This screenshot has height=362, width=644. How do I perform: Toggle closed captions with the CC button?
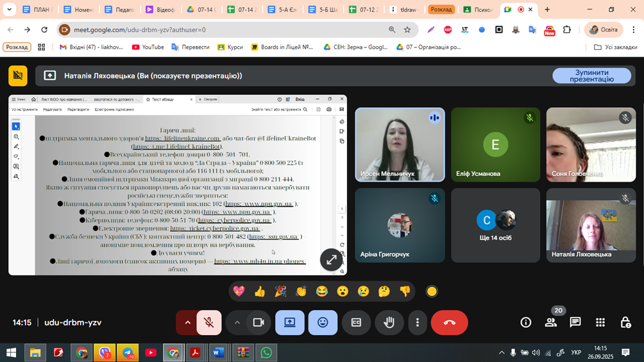click(356, 323)
